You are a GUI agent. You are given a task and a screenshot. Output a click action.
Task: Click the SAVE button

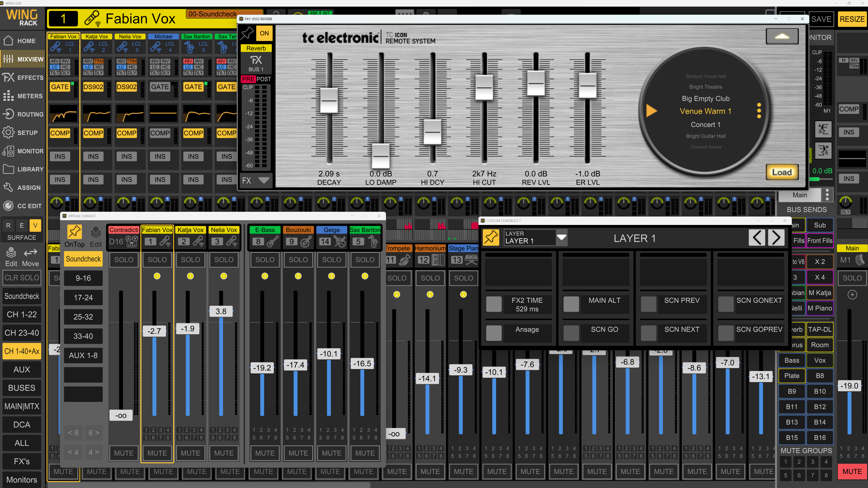point(821,19)
